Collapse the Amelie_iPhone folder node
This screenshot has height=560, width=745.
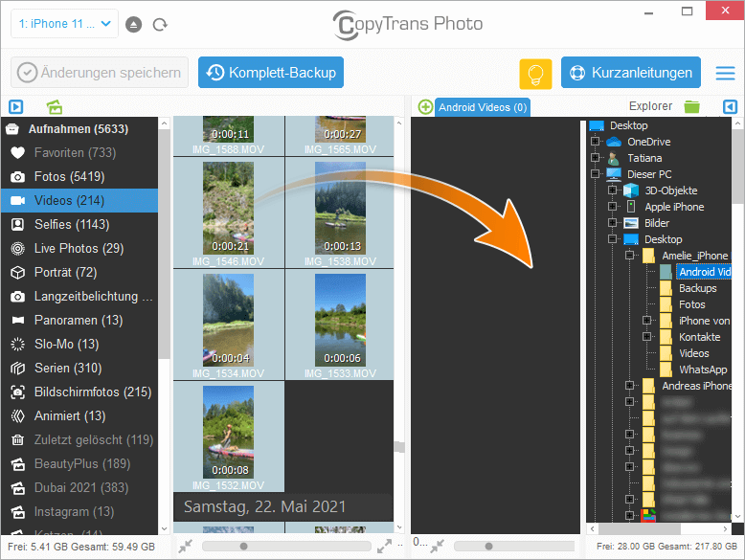coord(629,256)
